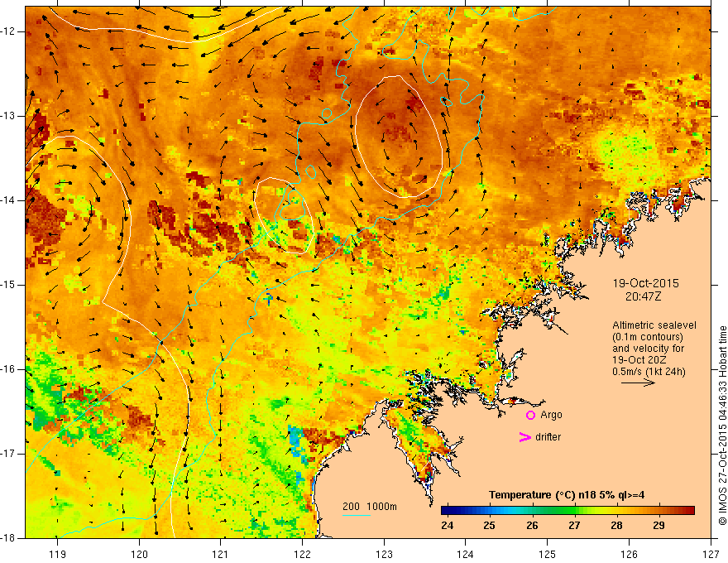This screenshot has width=728, height=563.
Task: Click the color bar value 26
Action: [x=532, y=526]
